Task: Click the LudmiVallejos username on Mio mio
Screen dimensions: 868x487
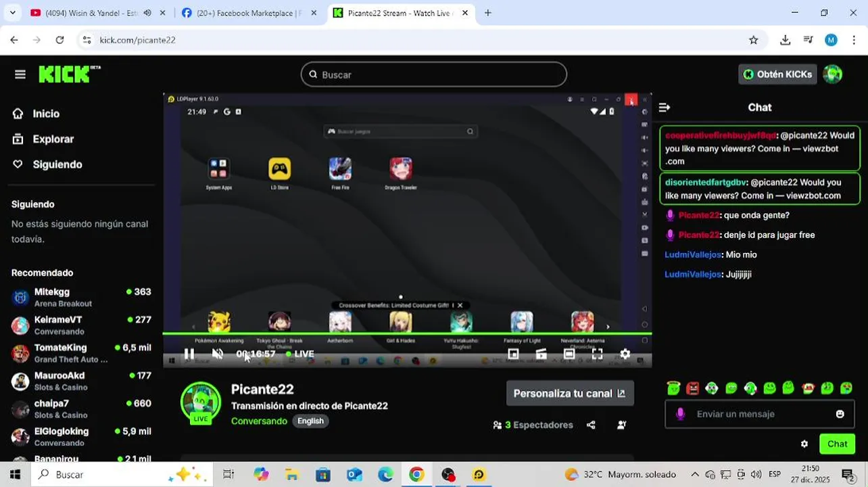Action: click(693, 255)
